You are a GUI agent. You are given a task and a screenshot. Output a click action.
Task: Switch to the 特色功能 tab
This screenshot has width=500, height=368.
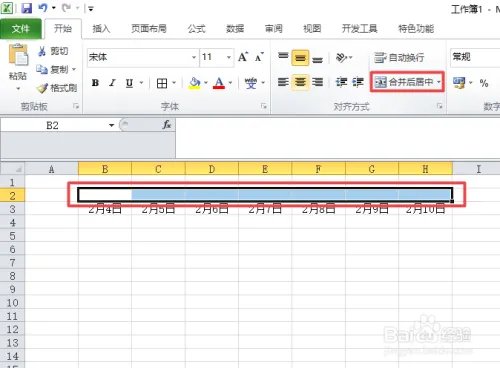416,29
